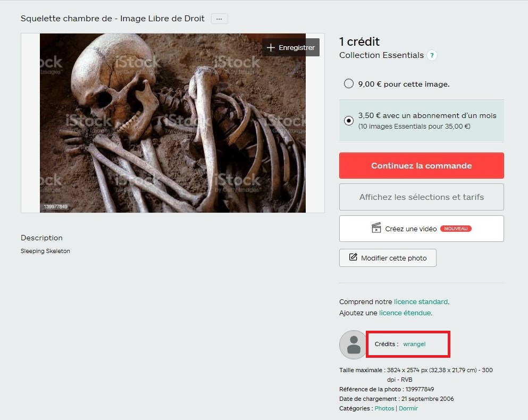Click the video clapperboard icon
The height and width of the screenshot is (420, 528).
tap(376, 228)
